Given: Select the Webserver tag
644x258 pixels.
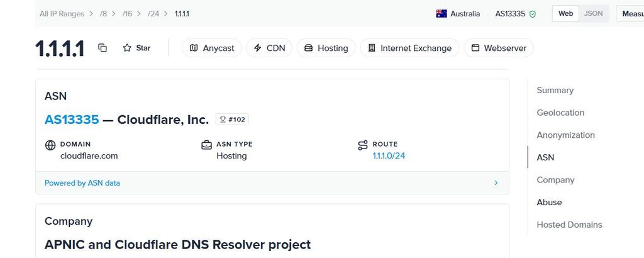Looking at the screenshot, I should pyautogui.click(x=499, y=48).
